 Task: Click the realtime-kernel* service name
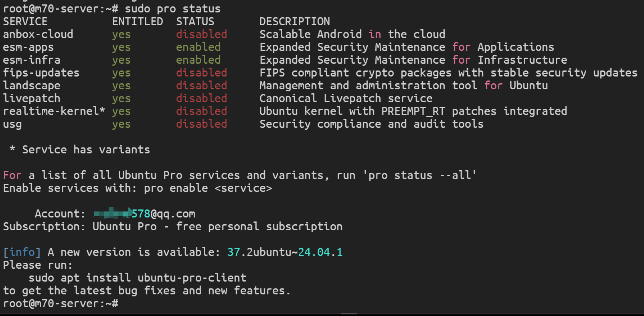coord(54,111)
